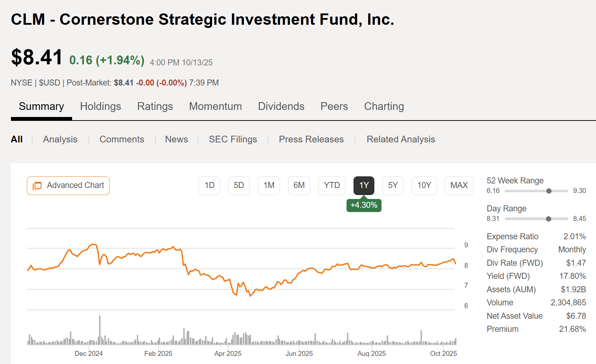Show the MAX chart history
Viewport: 596px width, 364px height.
tap(459, 185)
